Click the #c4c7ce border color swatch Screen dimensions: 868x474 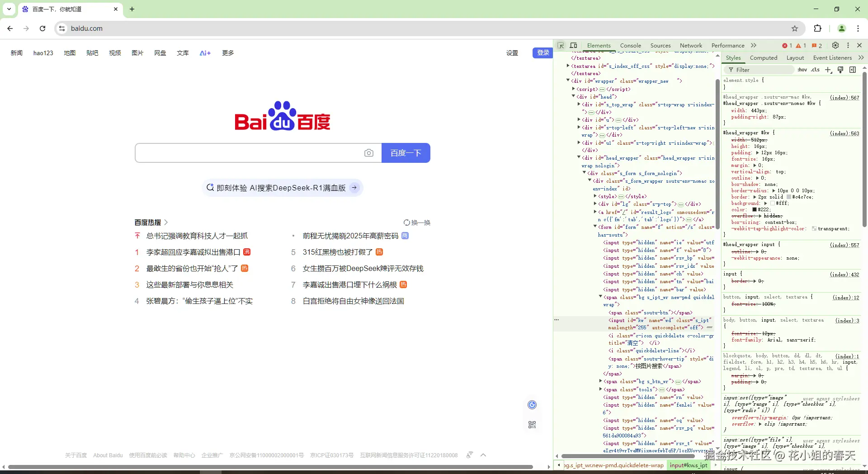pos(789,197)
